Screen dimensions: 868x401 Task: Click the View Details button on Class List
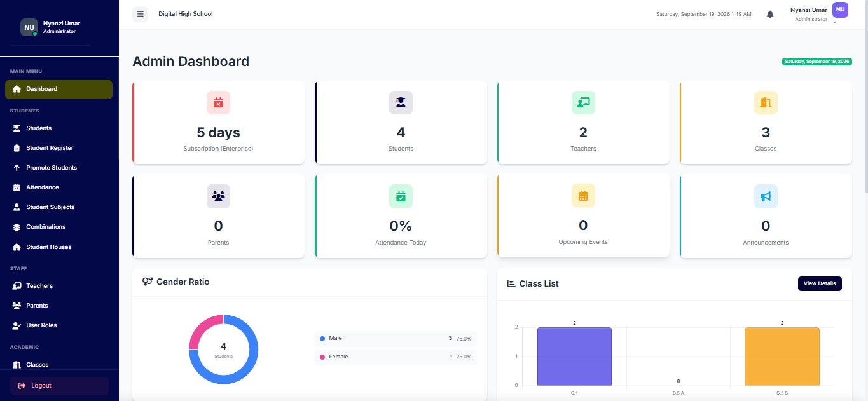(820, 283)
